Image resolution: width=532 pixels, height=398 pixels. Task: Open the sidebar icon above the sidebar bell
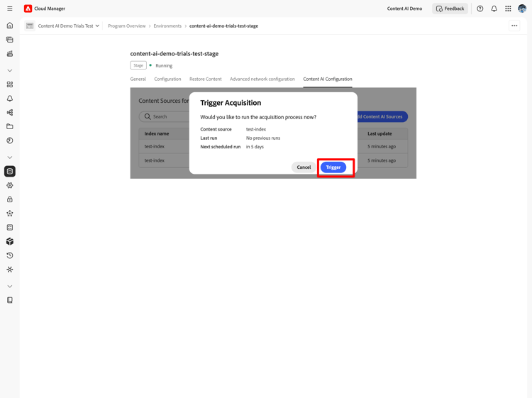[x=10, y=84]
